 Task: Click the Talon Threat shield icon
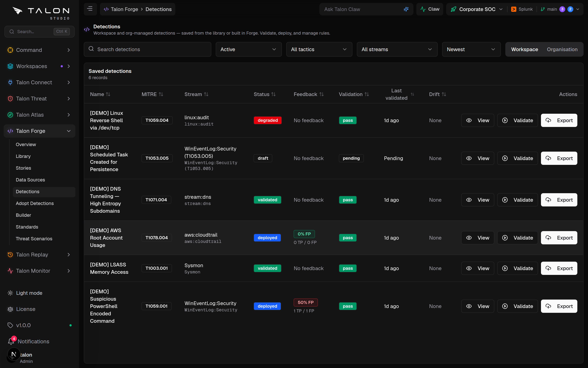(x=10, y=99)
